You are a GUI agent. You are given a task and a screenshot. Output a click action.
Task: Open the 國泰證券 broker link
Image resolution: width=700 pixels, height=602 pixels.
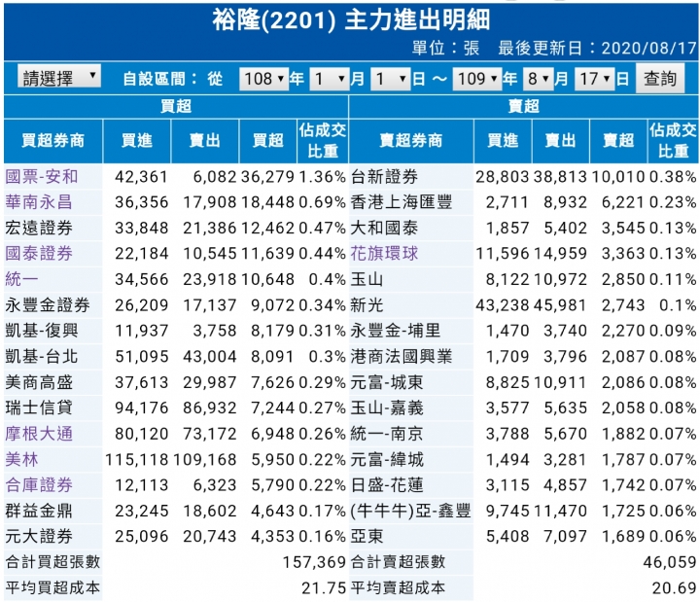click(38, 254)
